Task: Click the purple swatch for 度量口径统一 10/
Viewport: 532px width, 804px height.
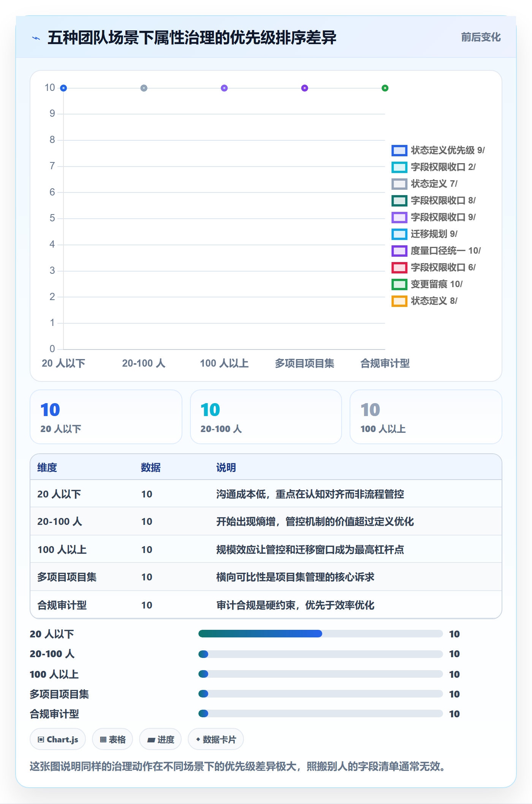Action: point(399,251)
